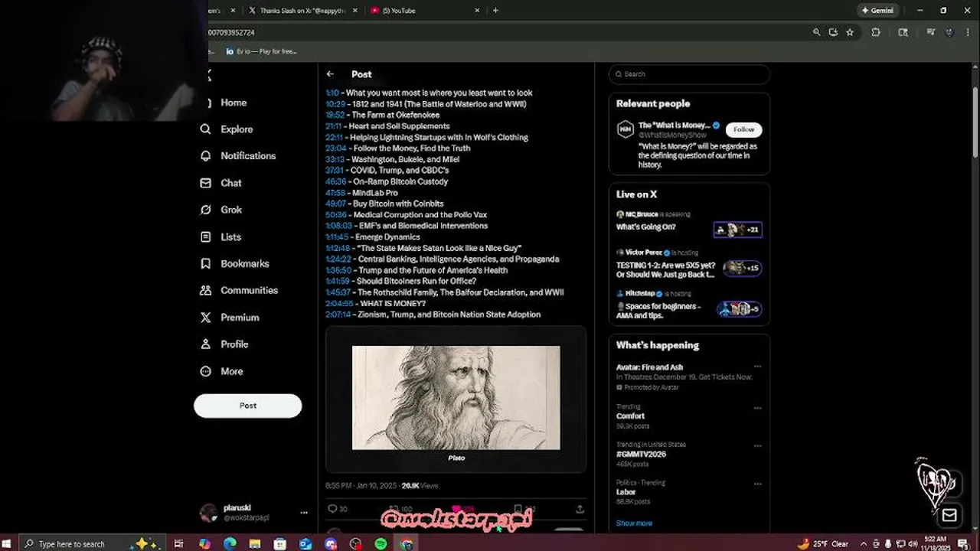Click the back arrow next to Post

tap(330, 74)
